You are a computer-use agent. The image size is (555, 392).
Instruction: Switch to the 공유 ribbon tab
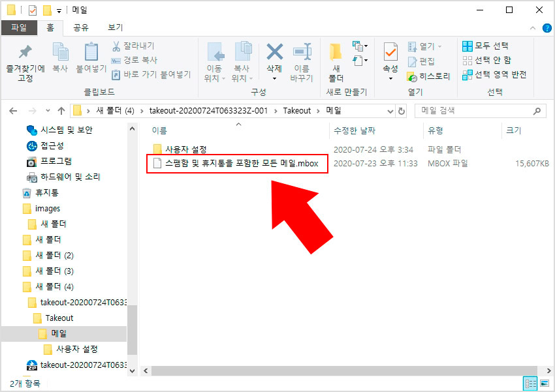(81, 27)
